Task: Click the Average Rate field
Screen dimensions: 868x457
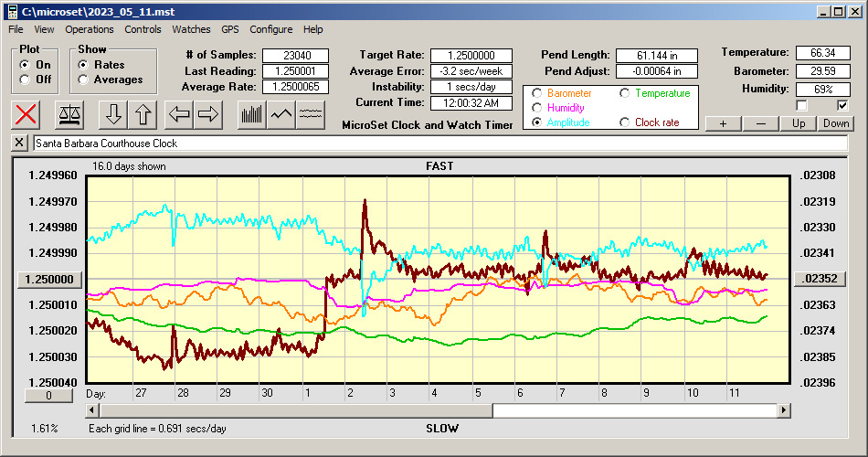Action: tap(296, 87)
